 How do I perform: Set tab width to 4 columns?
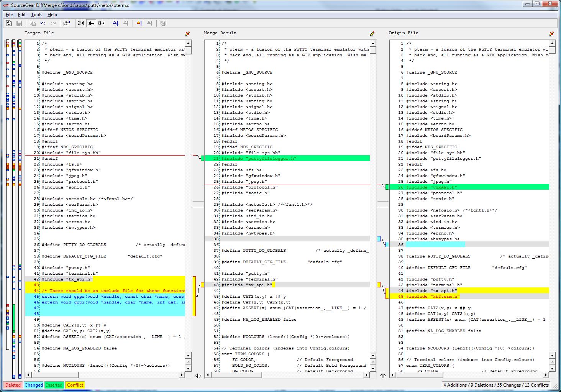pos(91,23)
